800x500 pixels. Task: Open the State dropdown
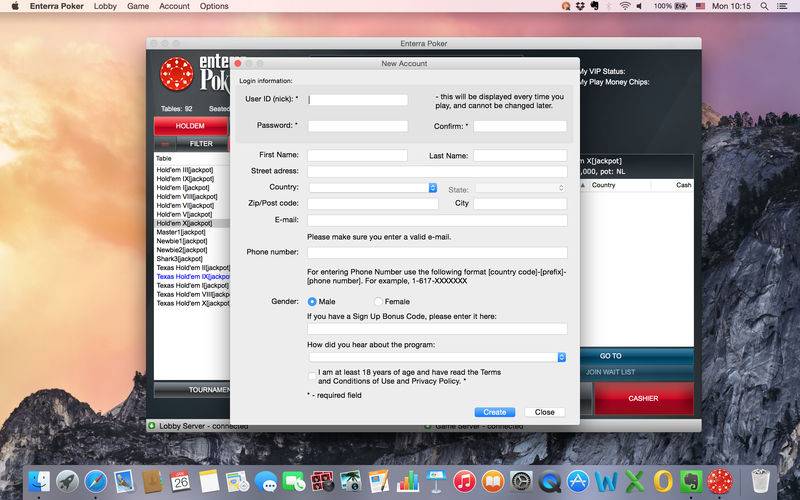point(520,188)
